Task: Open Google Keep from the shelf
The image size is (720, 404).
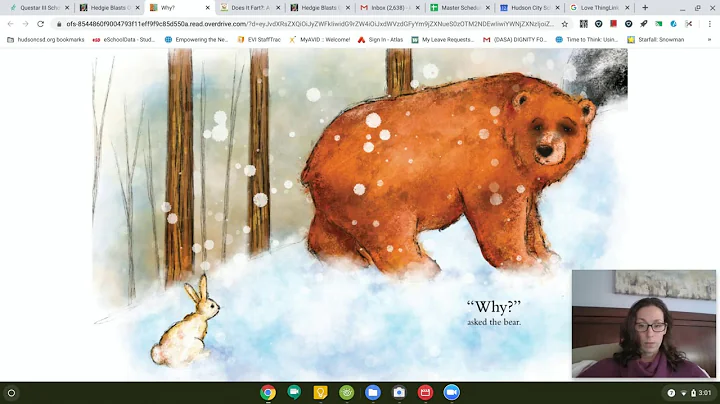Action: (x=320, y=393)
